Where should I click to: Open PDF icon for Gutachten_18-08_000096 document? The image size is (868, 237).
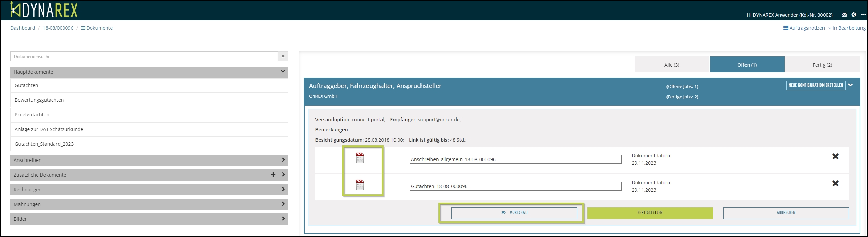[x=360, y=185]
